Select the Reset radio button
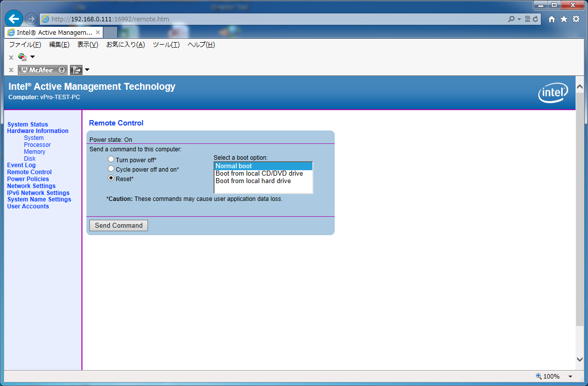Viewport: 588px width, 386px height. [x=111, y=178]
